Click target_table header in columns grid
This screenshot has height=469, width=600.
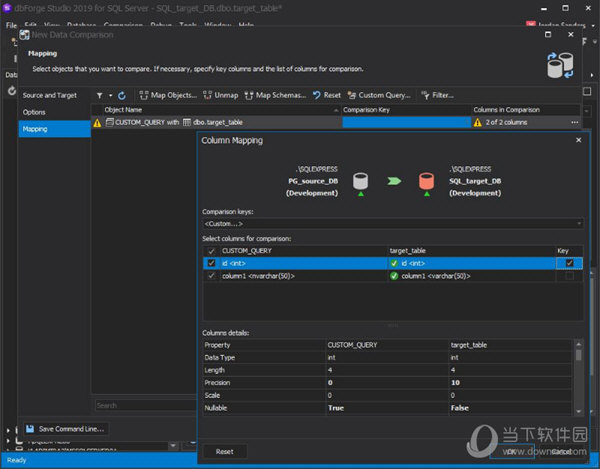(x=471, y=251)
